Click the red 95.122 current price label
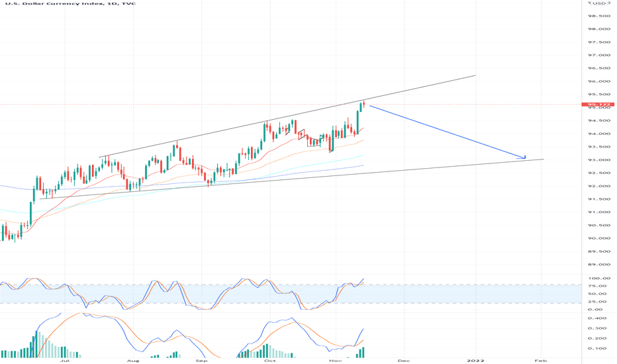This screenshot has width=617, height=364. (598, 105)
